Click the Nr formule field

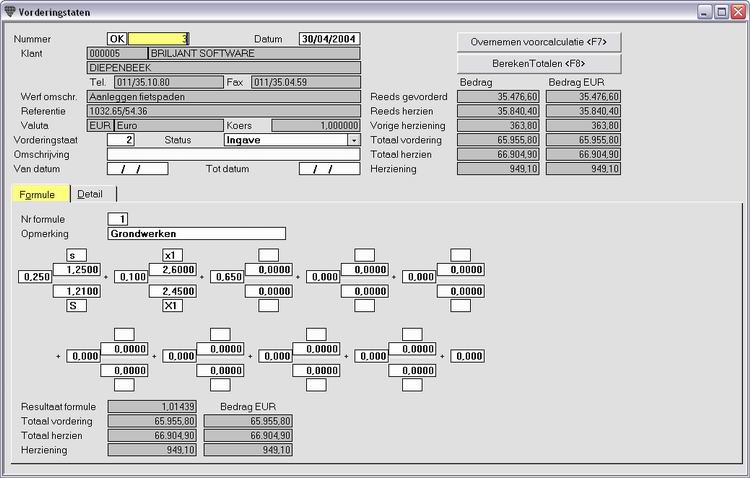tap(118, 219)
